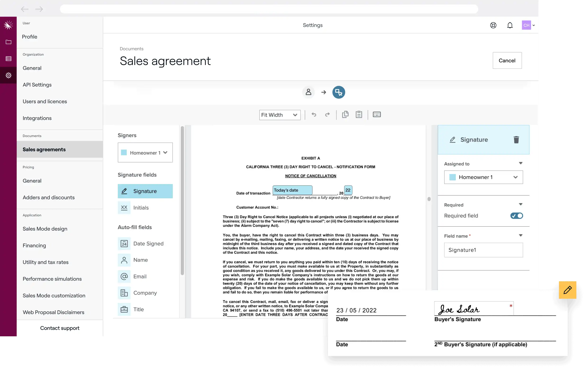Viewport: 588px width, 370px height.
Task: Open the Homeowner 1 signers dropdown
Action: [145, 153]
